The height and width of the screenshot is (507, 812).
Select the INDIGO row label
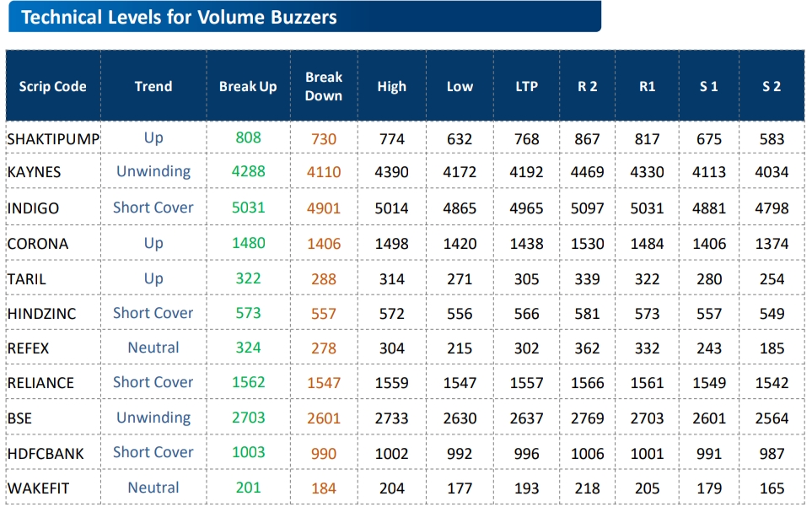pos(33,208)
